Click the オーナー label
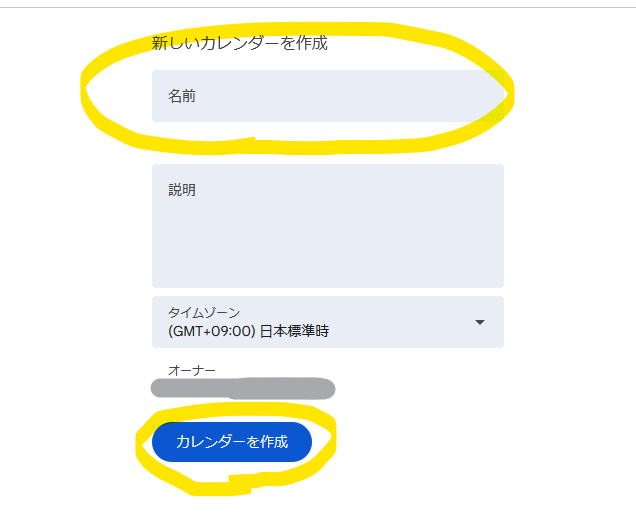 click(x=191, y=370)
